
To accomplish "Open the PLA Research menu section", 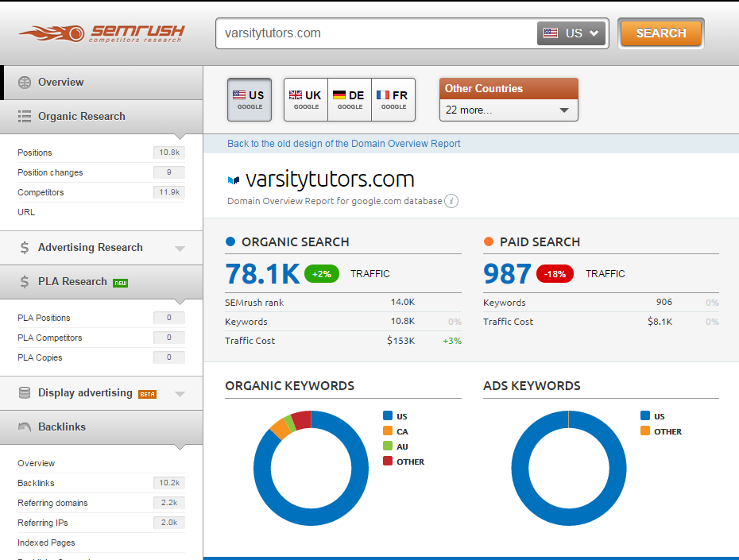I will tap(102, 282).
